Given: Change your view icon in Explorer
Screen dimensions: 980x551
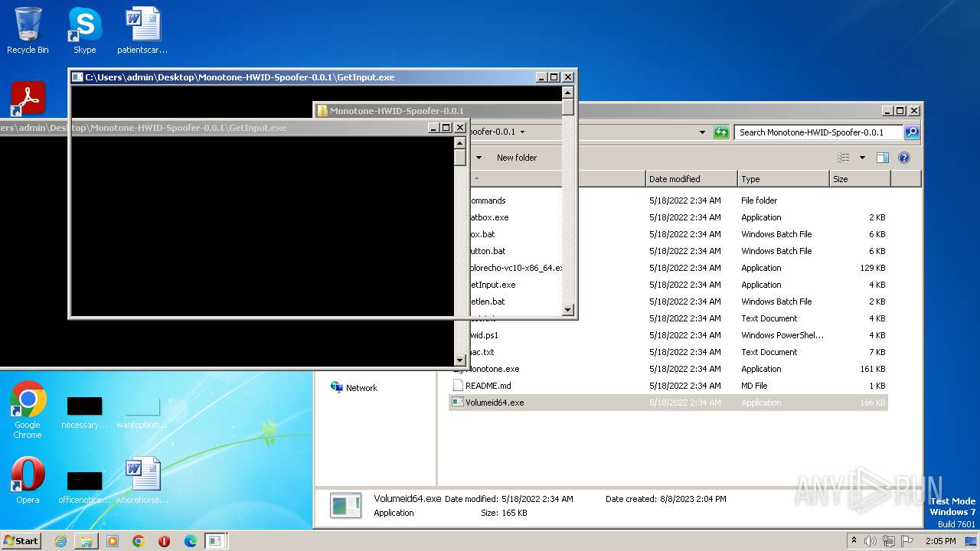Looking at the screenshot, I should 844,158.
